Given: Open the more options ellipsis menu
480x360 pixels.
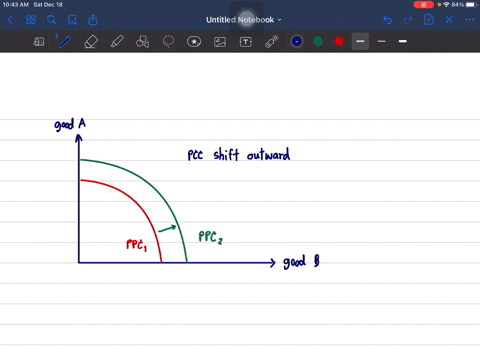Looking at the screenshot, I should click(470, 20).
